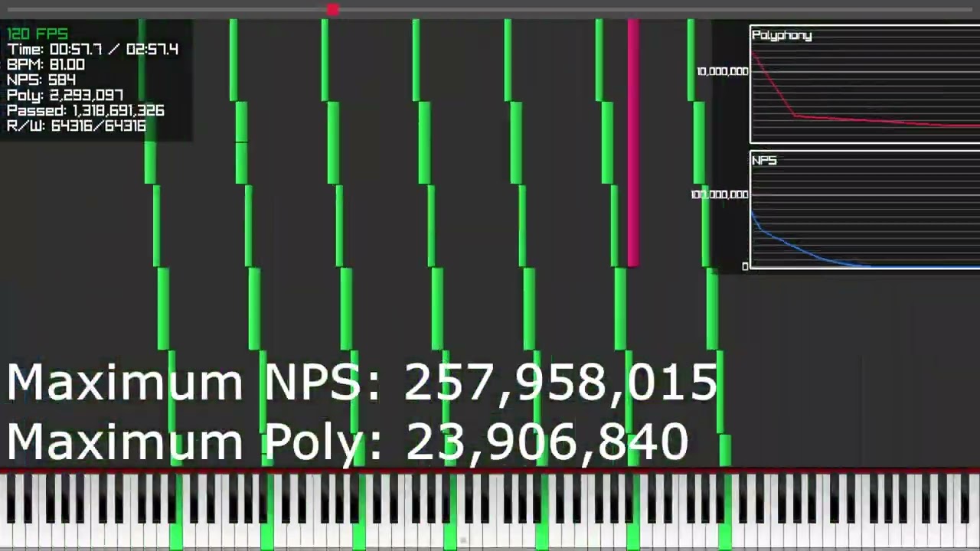This screenshot has width=980, height=551.
Task: Click the 'R/W: 64316/64316' stat line
Action: 77,126
